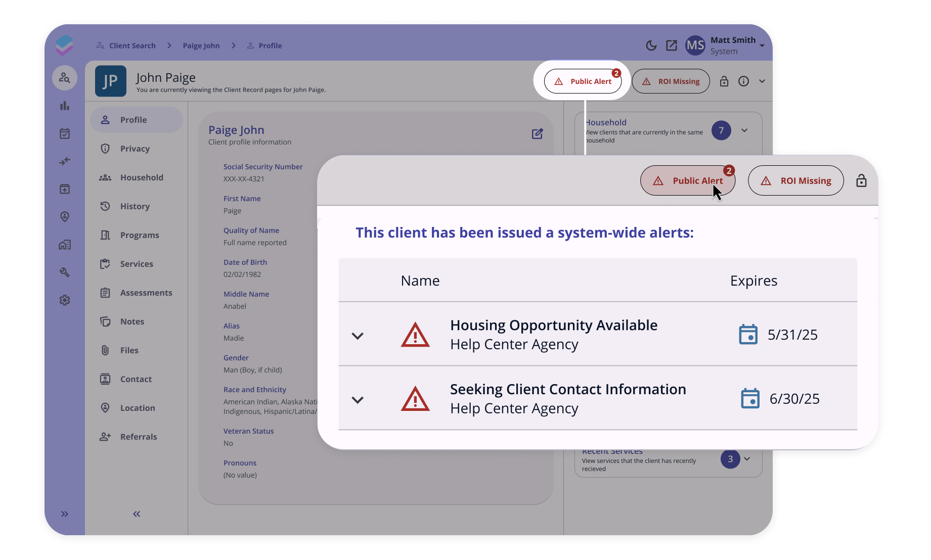Expand header chevron next to info icon
Viewport: 931px width, 560px height.
[762, 81]
